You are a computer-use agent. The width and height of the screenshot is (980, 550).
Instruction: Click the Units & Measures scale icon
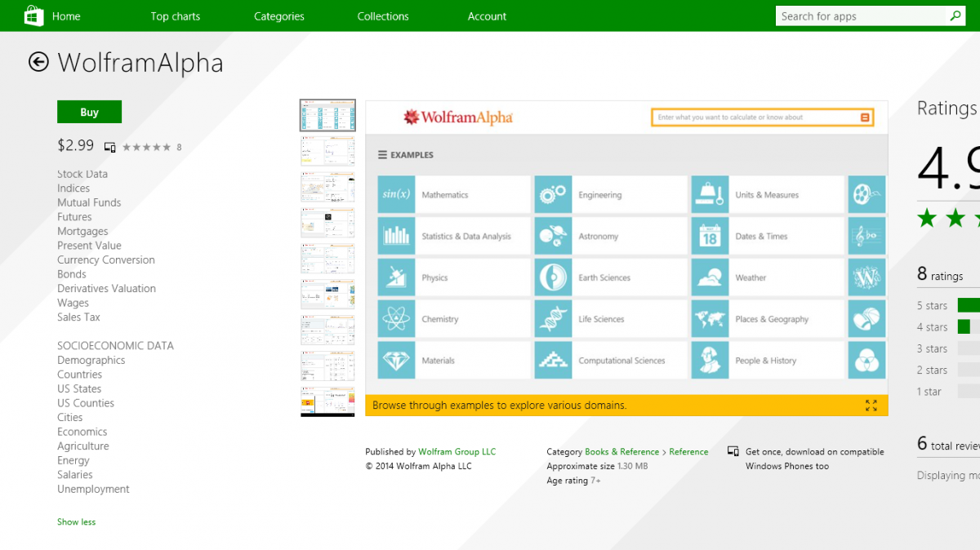(710, 194)
